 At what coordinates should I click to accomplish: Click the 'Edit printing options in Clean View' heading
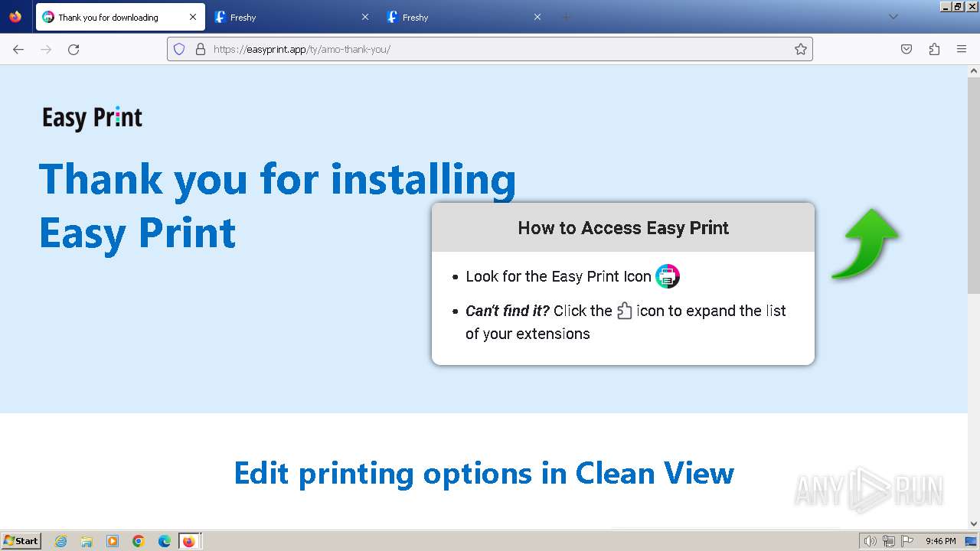(484, 473)
